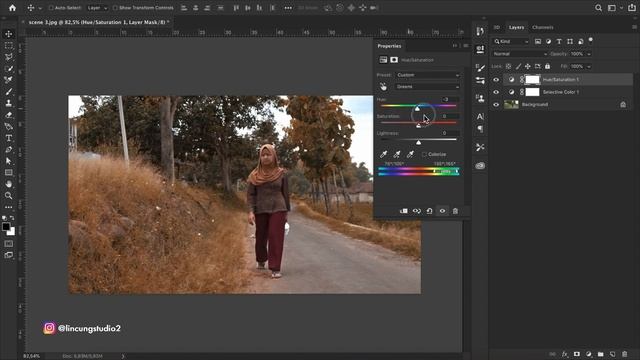This screenshot has width=640, height=360.
Task: Select the Path Selection arrow tool
Action: [9, 161]
